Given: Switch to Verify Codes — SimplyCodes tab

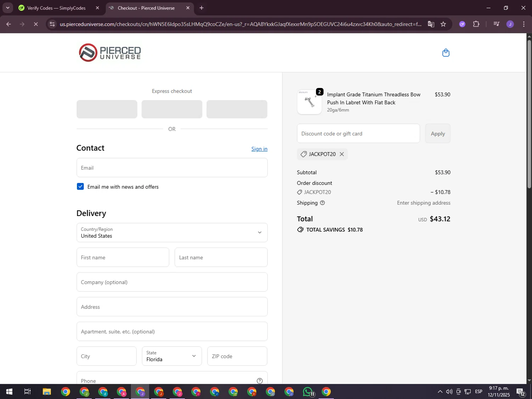Looking at the screenshot, I should [57, 8].
